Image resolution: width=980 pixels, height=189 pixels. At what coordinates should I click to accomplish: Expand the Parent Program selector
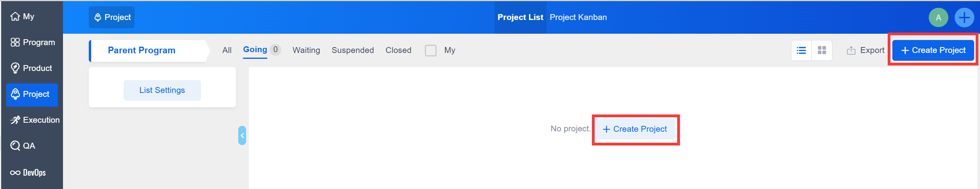[x=148, y=51]
